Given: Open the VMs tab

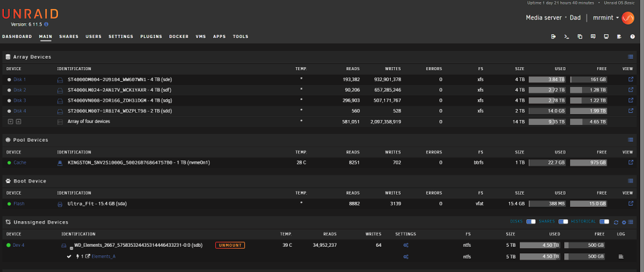Looking at the screenshot, I should click(x=201, y=37).
